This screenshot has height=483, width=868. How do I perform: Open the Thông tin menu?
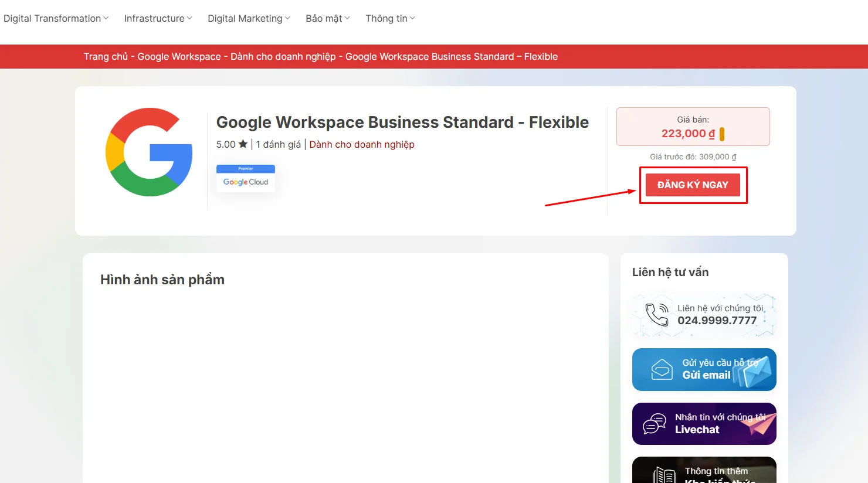coord(390,19)
